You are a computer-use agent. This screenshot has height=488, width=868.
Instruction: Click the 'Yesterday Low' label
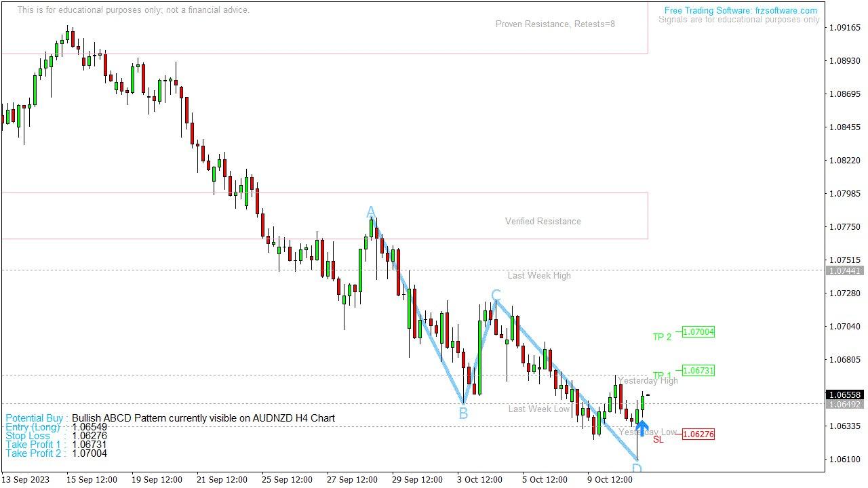pyautogui.click(x=648, y=432)
